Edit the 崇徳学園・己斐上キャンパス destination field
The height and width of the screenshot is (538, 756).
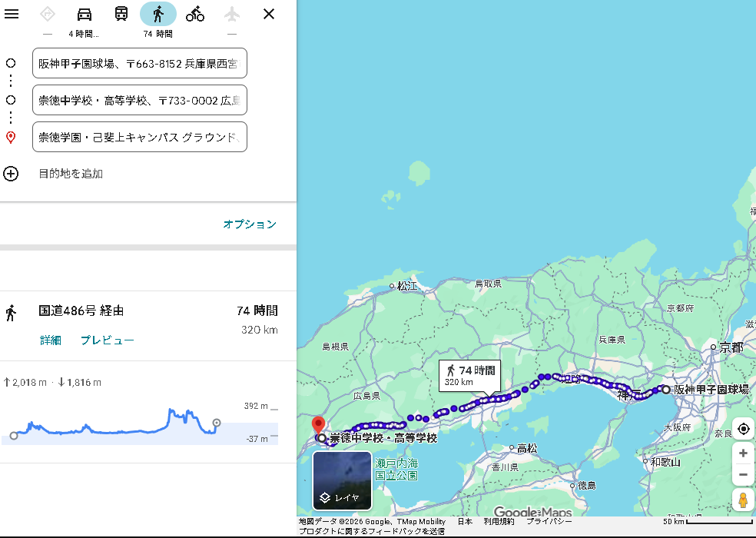[x=139, y=137]
